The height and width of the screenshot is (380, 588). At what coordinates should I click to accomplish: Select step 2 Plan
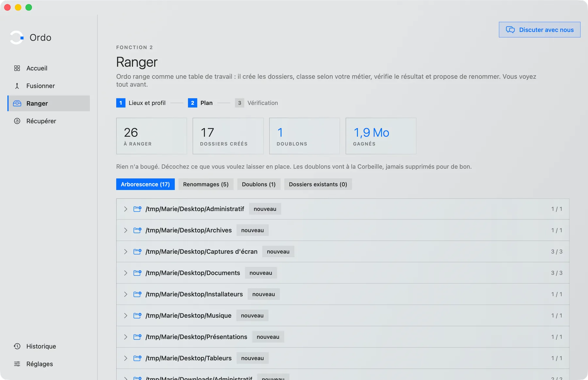click(200, 103)
